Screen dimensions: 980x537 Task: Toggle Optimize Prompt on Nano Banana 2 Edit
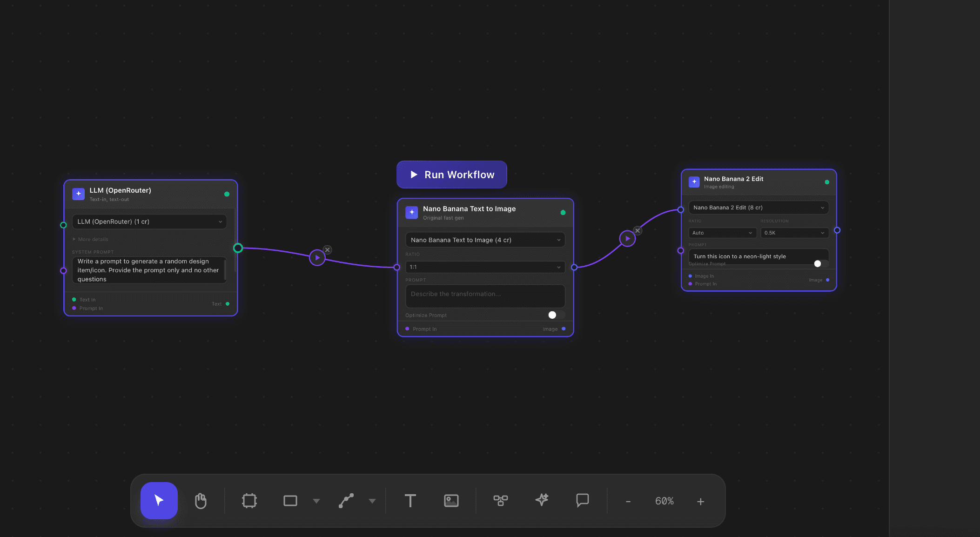[x=818, y=263]
